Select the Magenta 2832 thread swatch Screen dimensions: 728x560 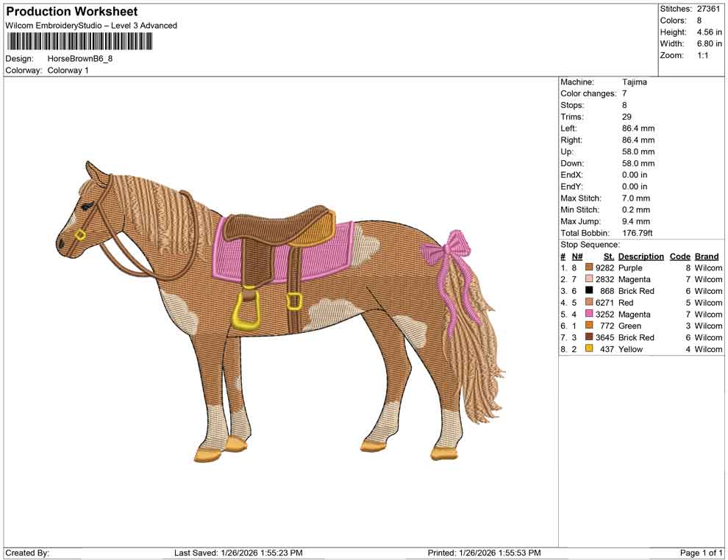click(x=588, y=279)
